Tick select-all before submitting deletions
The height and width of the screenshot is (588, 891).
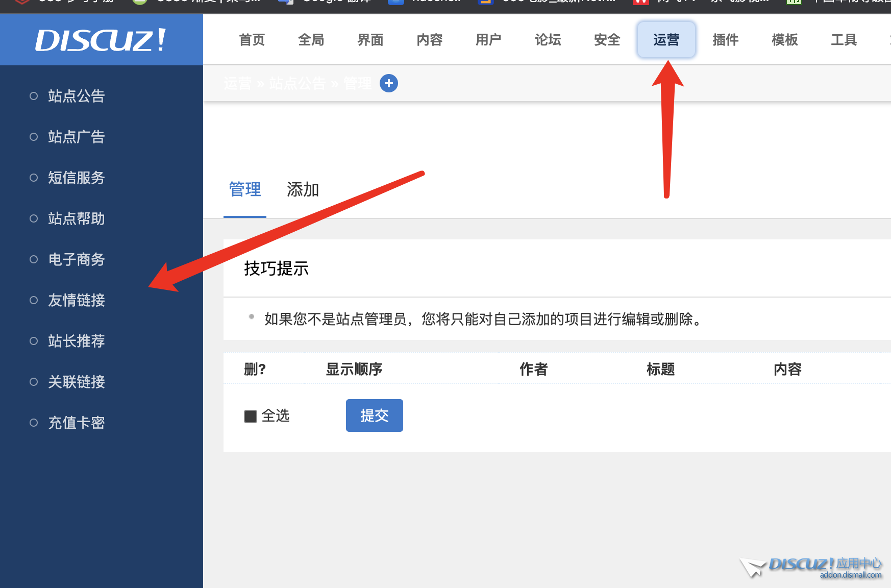pyautogui.click(x=250, y=416)
